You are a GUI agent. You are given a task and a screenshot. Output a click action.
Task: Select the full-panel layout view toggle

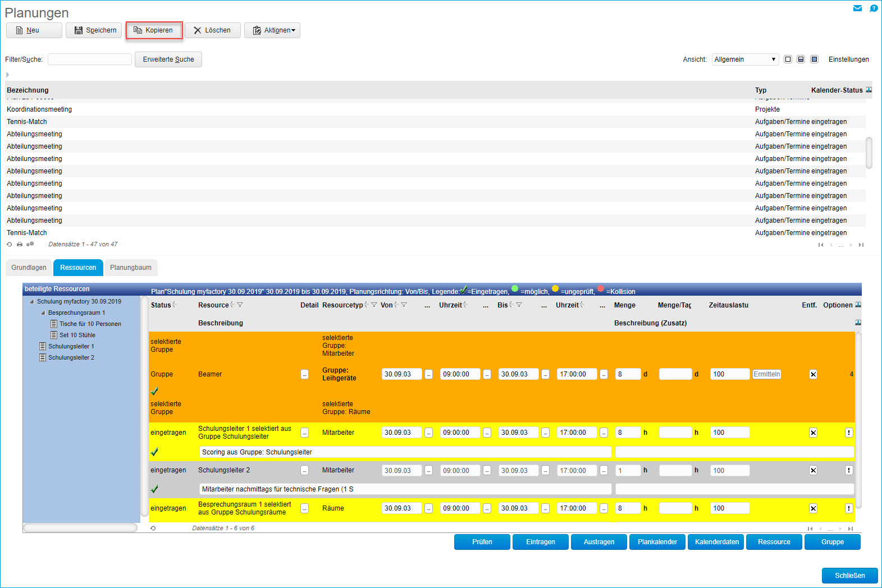coord(814,59)
